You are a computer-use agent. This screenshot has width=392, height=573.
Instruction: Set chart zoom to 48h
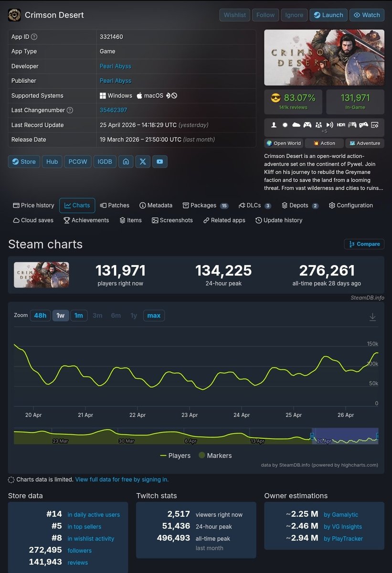click(40, 316)
